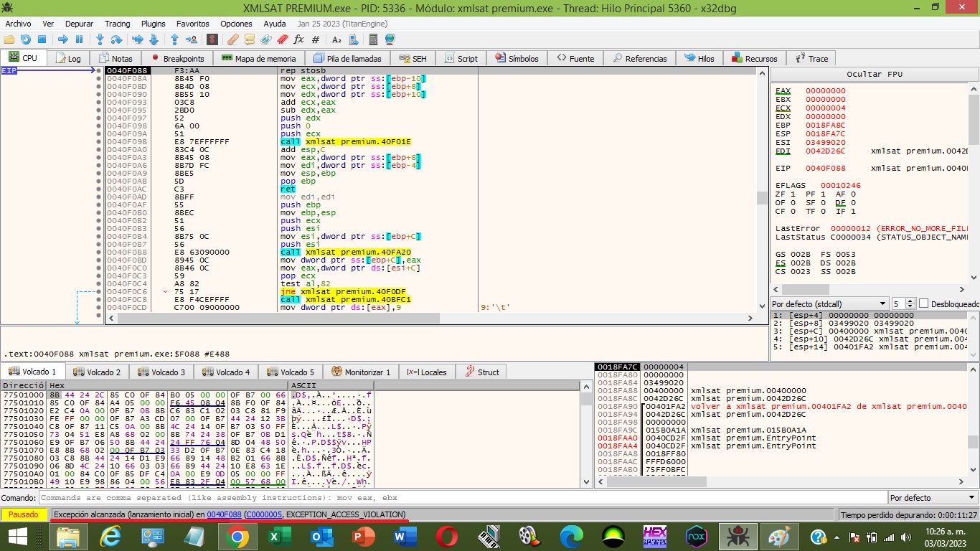Select the Struct tab

point(481,372)
